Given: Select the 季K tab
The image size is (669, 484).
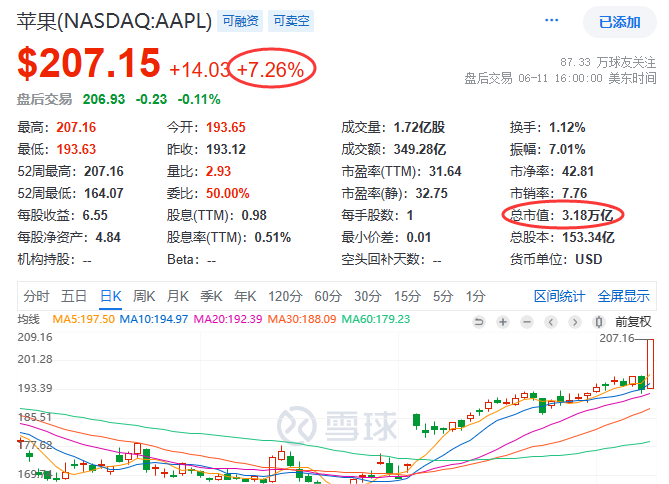Looking at the screenshot, I should (211, 296).
